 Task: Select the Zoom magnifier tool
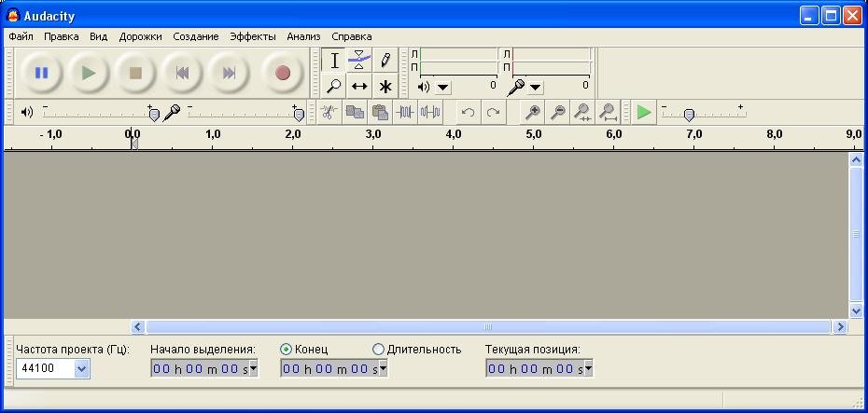click(x=334, y=86)
